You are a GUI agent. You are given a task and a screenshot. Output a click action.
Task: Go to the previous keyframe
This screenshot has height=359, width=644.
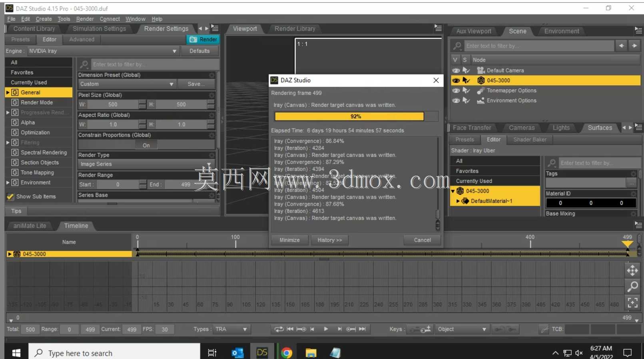301,329
